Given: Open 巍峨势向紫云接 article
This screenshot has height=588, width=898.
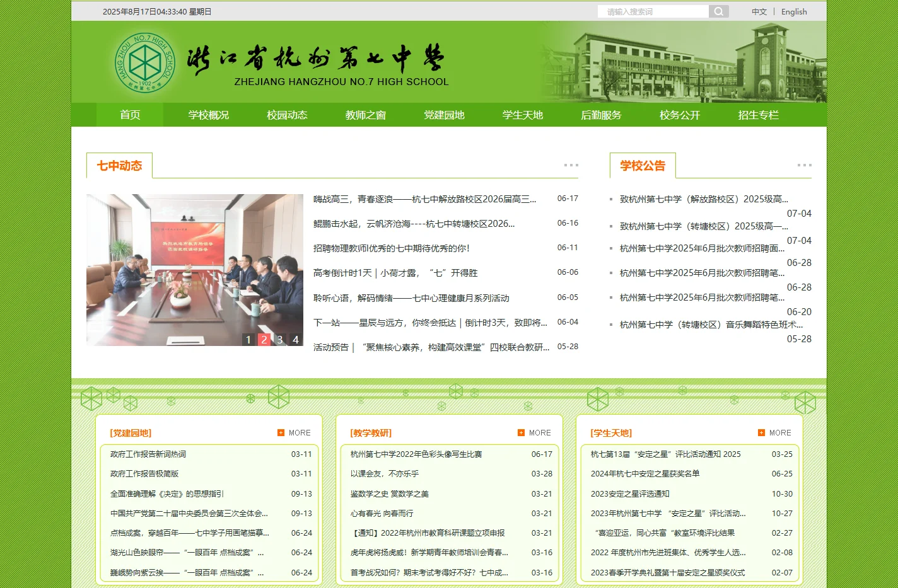Looking at the screenshot, I should pos(187,573).
